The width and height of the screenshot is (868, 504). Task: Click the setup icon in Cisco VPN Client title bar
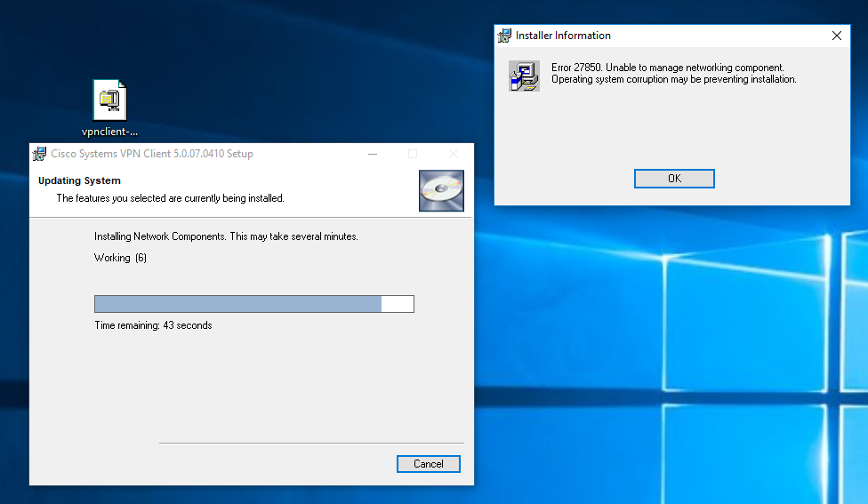click(x=39, y=154)
